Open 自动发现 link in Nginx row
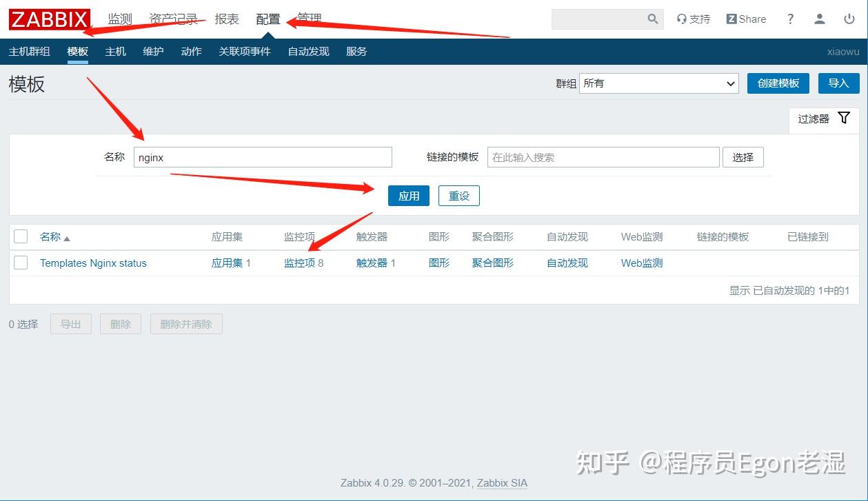868x501 pixels. click(567, 263)
